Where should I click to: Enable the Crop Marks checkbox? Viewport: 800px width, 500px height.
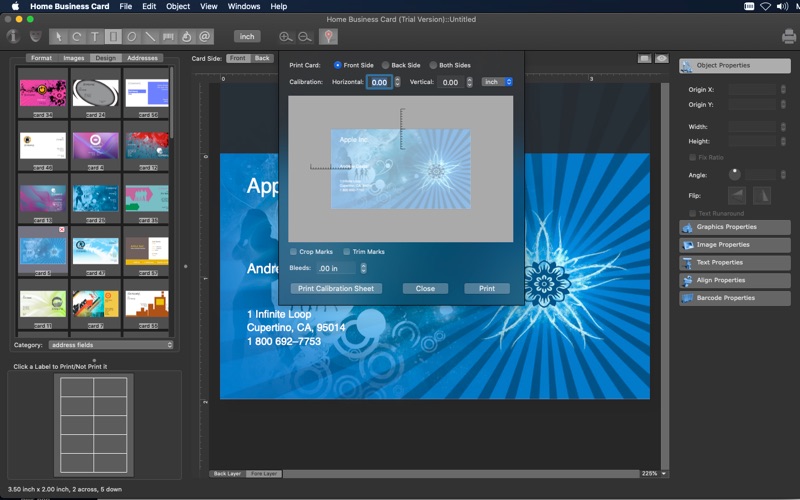click(x=293, y=252)
